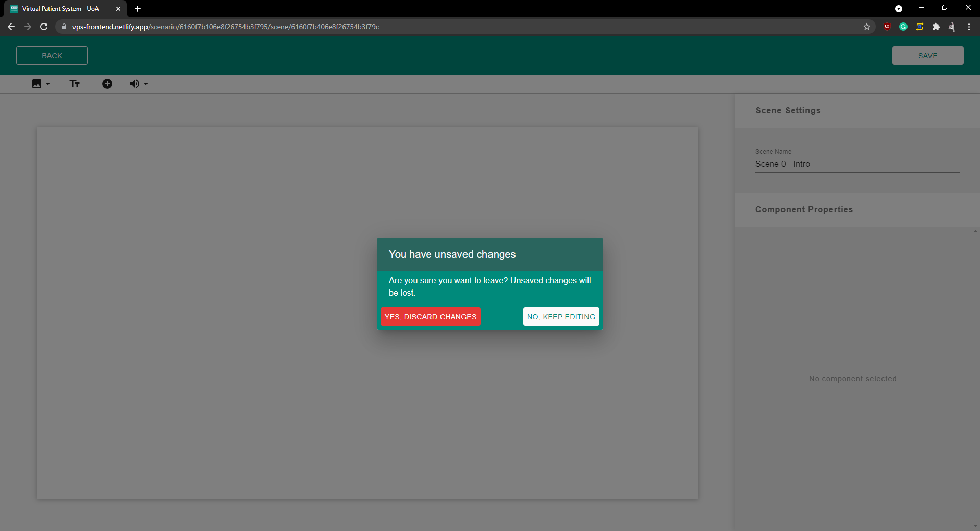Screen dimensions: 980x531
Task: Expand the audio dropdown arrow
Action: (x=146, y=84)
